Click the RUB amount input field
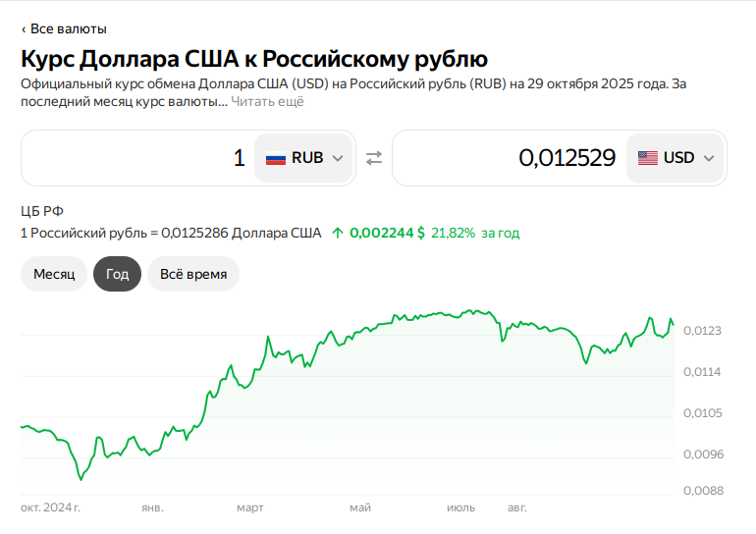Viewport: 756px width, 534px height. (137, 158)
